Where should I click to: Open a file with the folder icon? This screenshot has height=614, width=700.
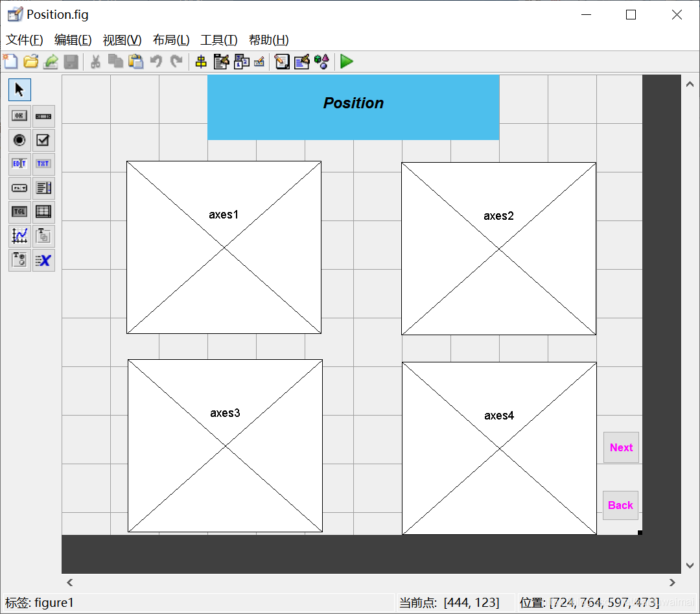(31, 62)
